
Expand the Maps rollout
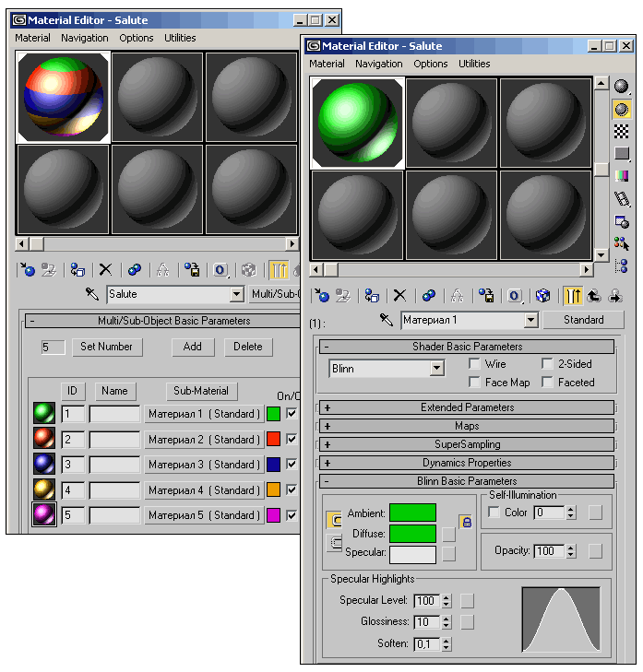(466, 426)
